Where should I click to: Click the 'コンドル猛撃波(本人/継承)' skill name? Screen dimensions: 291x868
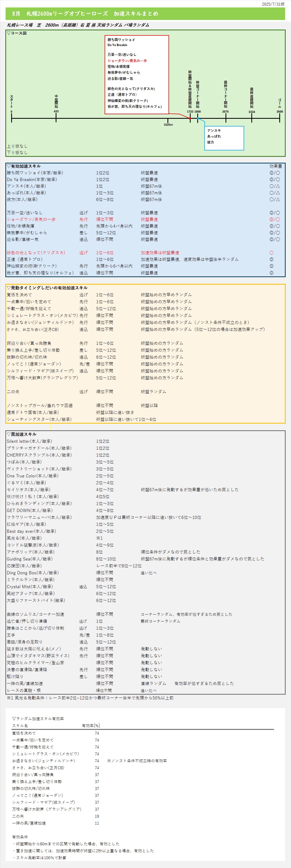(33, 545)
